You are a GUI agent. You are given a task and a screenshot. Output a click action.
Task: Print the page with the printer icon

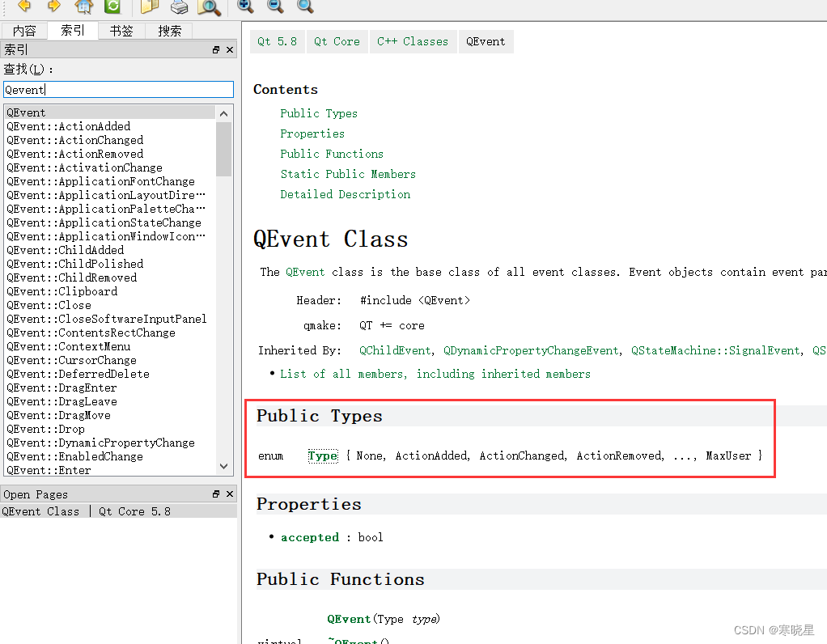[x=180, y=6]
